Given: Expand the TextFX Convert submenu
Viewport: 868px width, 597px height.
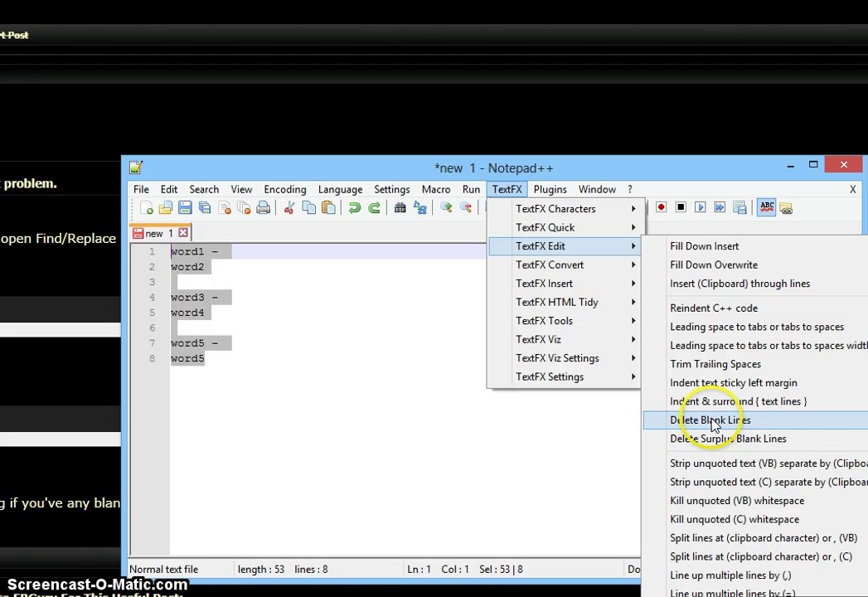Looking at the screenshot, I should (x=564, y=265).
